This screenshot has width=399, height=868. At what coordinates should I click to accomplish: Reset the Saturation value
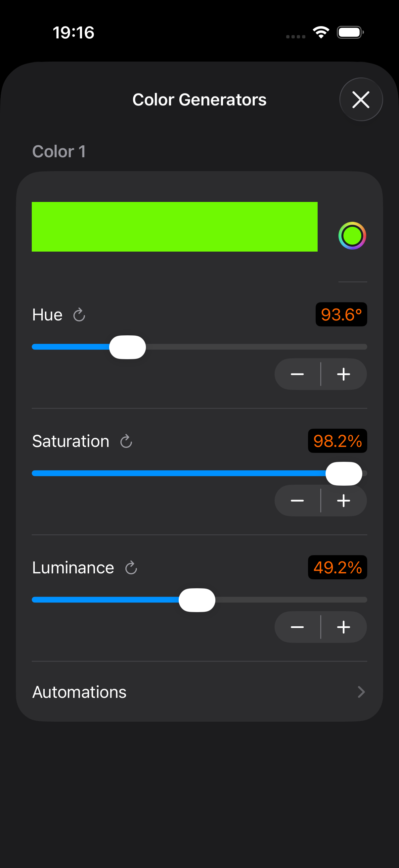126,441
